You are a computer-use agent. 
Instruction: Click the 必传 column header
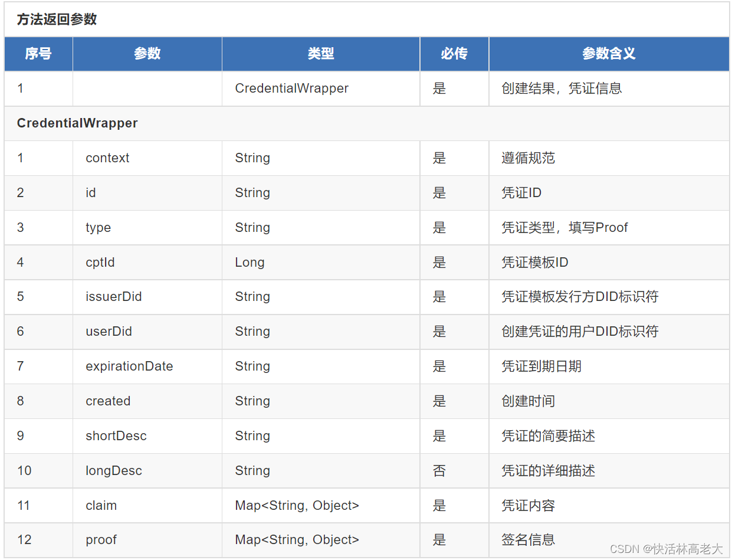453,54
